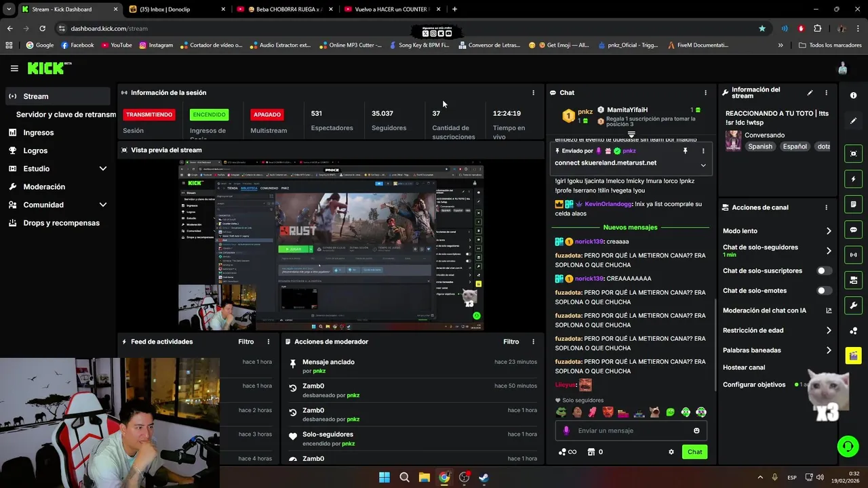
Task: Toggle Chat de solo-emotes switch
Action: tap(824, 291)
